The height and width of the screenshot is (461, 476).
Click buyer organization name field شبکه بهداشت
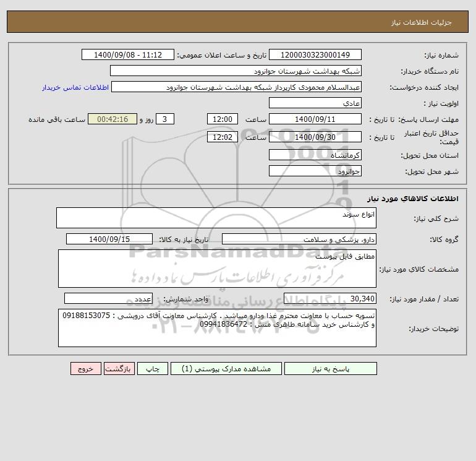click(x=236, y=71)
